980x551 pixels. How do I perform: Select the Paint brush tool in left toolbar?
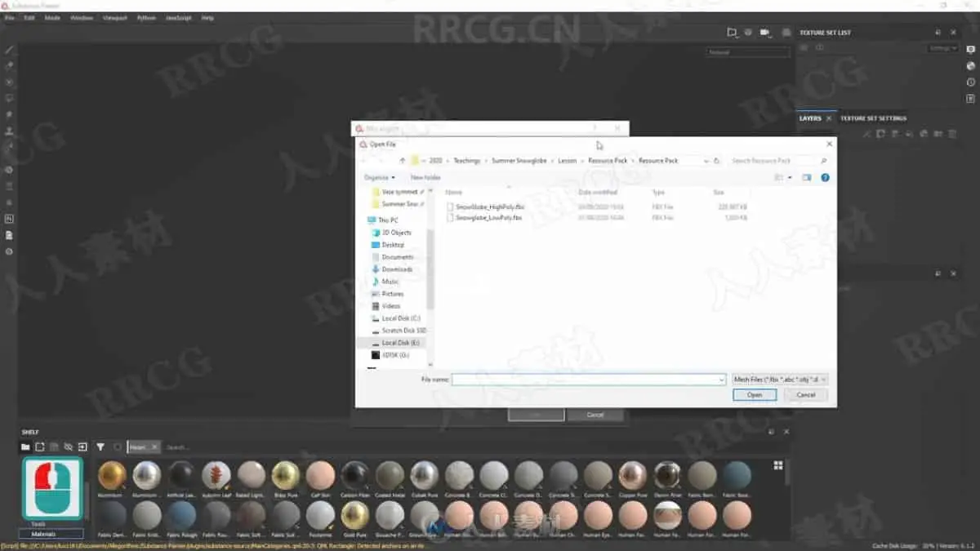tap(10, 50)
